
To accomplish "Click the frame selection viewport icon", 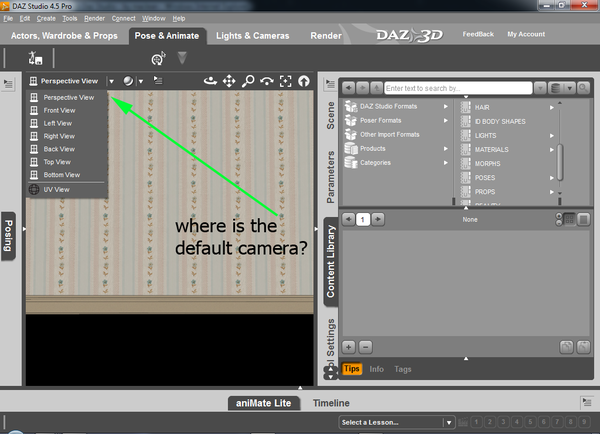I will (285, 81).
